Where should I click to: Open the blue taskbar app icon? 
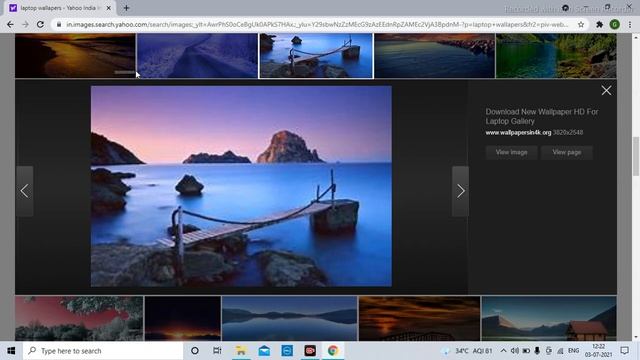point(287,351)
